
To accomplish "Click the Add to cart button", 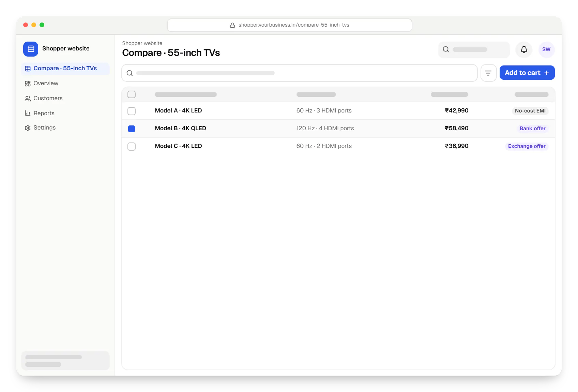I will tap(527, 73).
